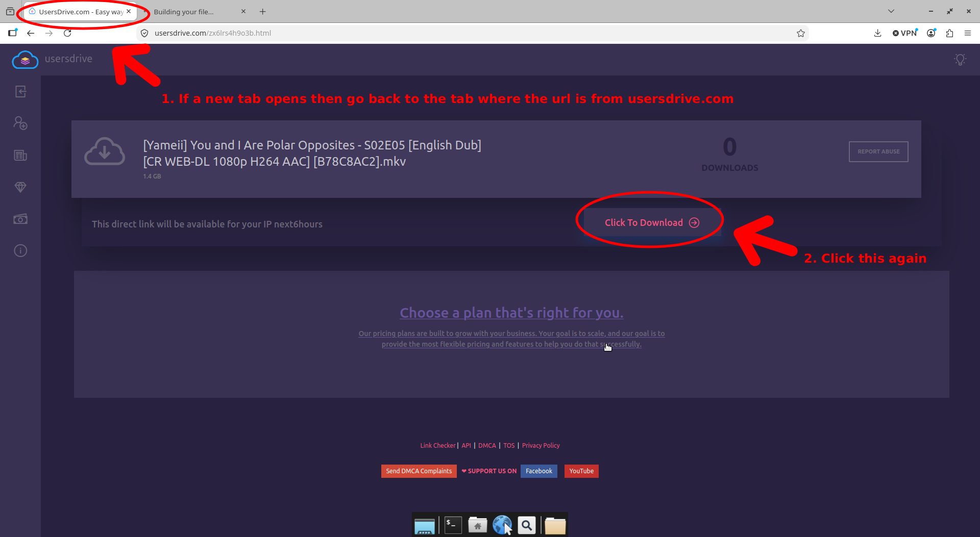The height and width of the screenshot is (537, 980).
Task: Toggle the browser sidebar panel icon
Action: tap(12, 33)
